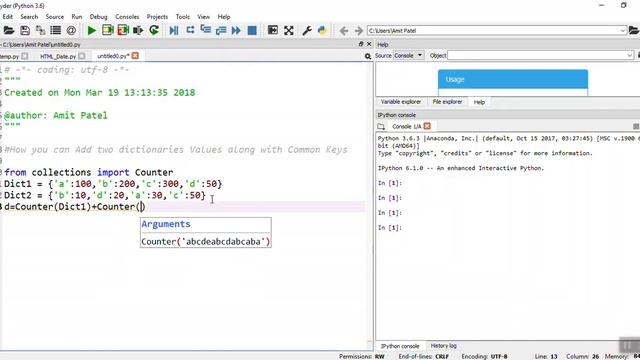The height and width of the screenshot is (360, 640).
Task: Close the editor pane with X
Action: pos(369,44)
